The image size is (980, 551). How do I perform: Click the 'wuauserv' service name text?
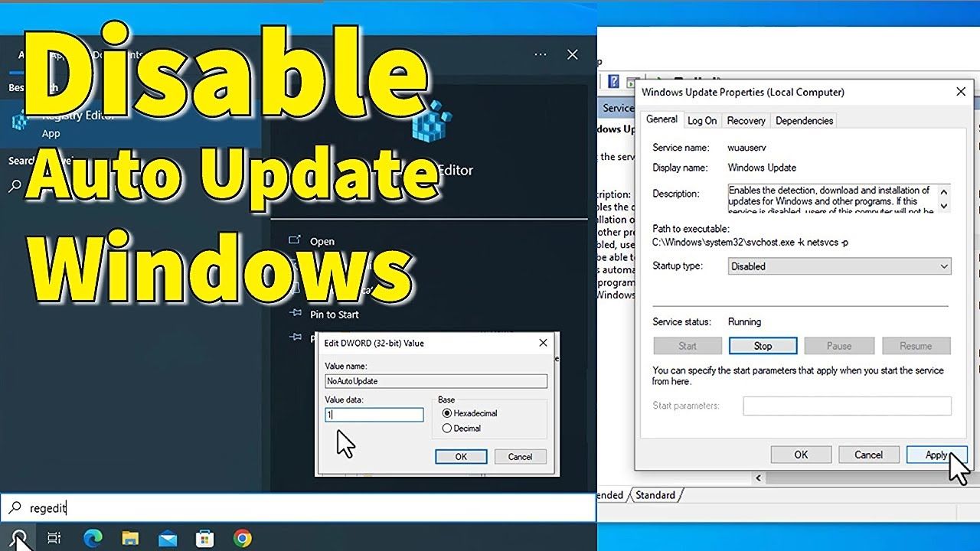[x=747, y=147]
